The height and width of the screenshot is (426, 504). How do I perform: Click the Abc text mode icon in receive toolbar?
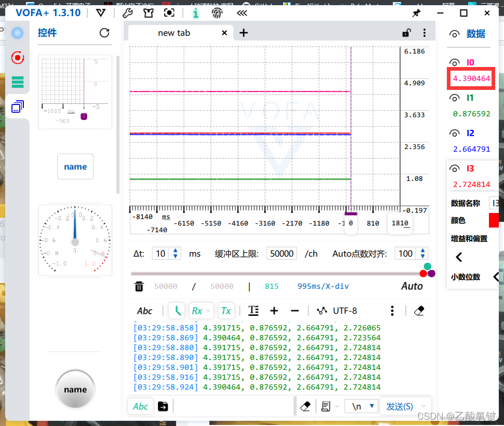[x=144, y=311]
